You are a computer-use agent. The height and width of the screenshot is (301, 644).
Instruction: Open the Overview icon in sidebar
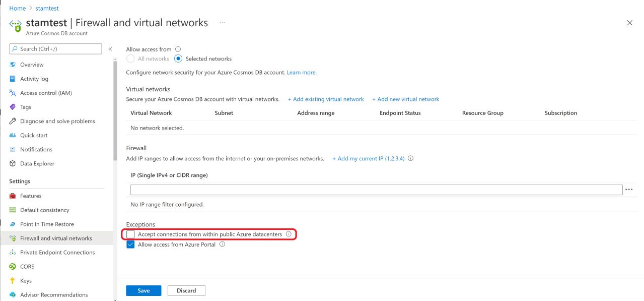click(13, 65)
